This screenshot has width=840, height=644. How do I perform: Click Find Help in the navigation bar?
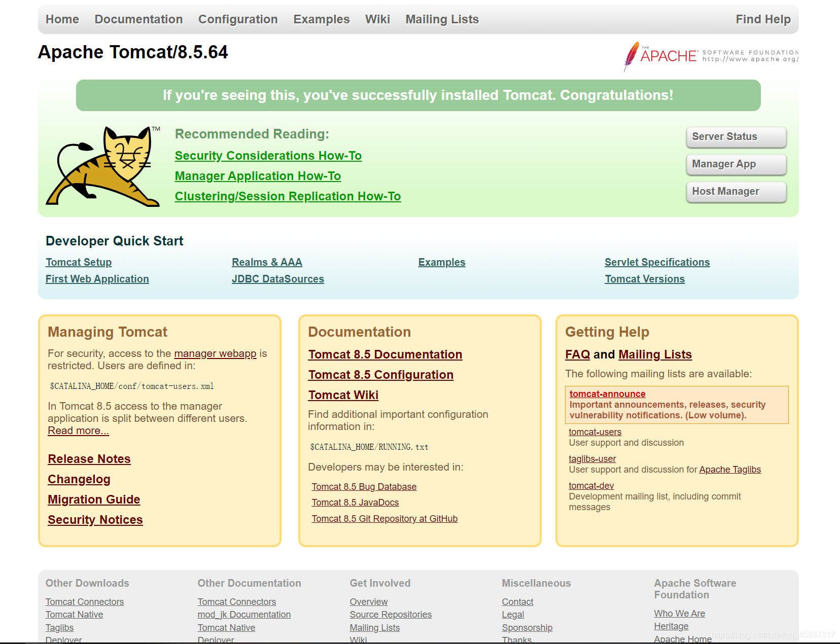[x=763, y=19]
